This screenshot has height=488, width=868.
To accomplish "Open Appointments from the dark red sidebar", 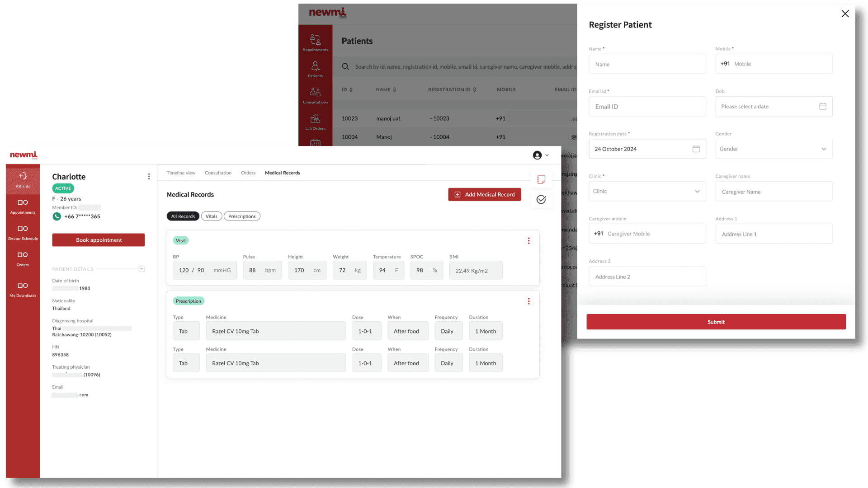I will (x=315, y=42).
